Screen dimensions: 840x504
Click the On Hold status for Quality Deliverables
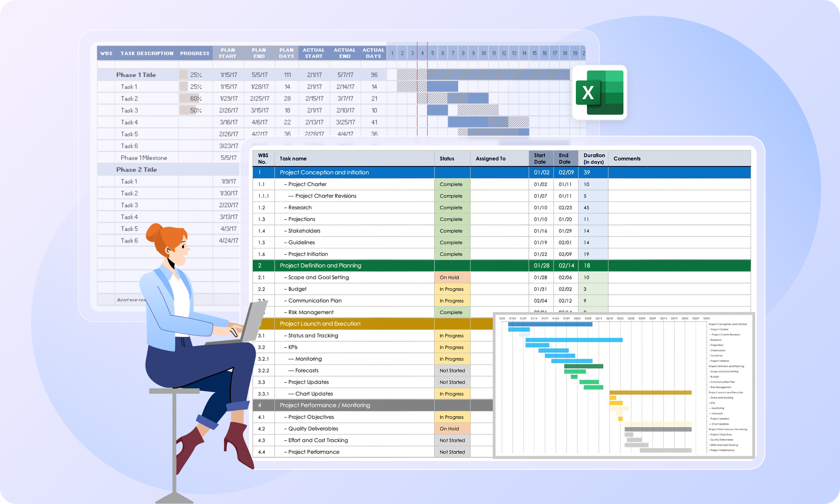click(452, 429)
